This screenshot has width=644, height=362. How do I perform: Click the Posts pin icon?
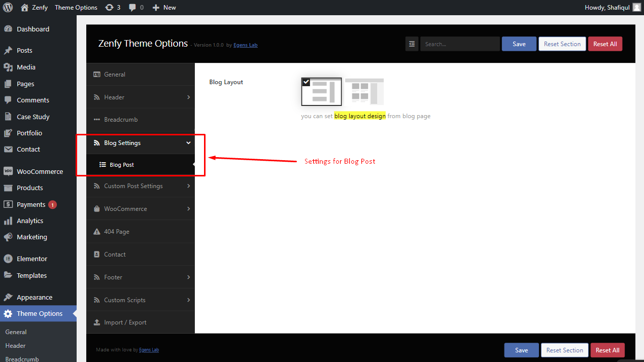pos(8,50)
